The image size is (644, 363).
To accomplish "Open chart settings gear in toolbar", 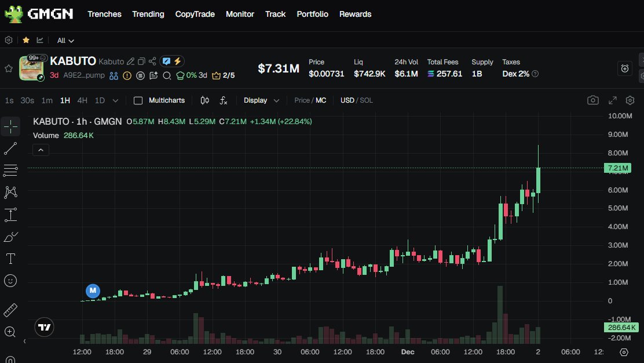I will click(x=630, y=100).
